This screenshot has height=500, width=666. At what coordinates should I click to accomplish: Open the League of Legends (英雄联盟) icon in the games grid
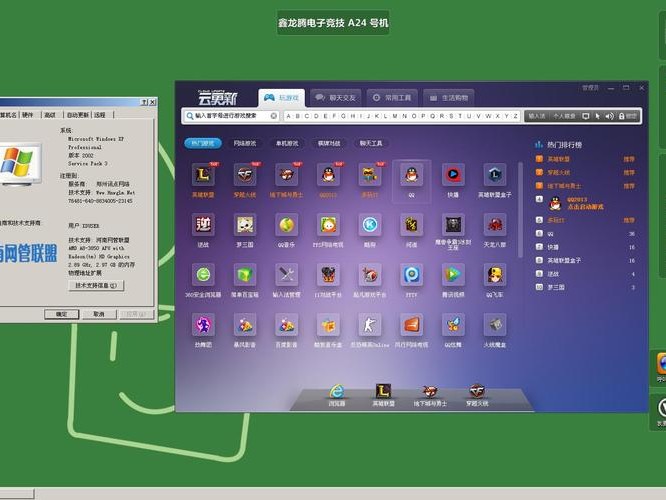[203, 175]
